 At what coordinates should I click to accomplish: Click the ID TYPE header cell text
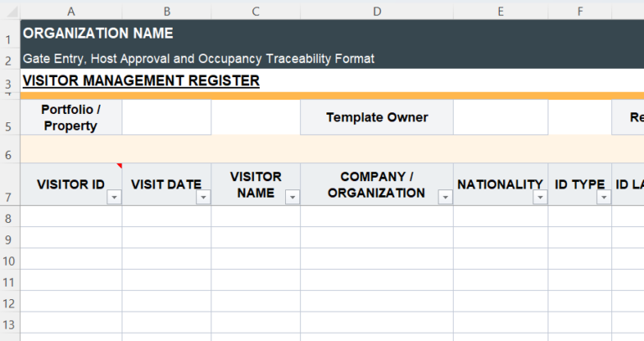[579, 184]
